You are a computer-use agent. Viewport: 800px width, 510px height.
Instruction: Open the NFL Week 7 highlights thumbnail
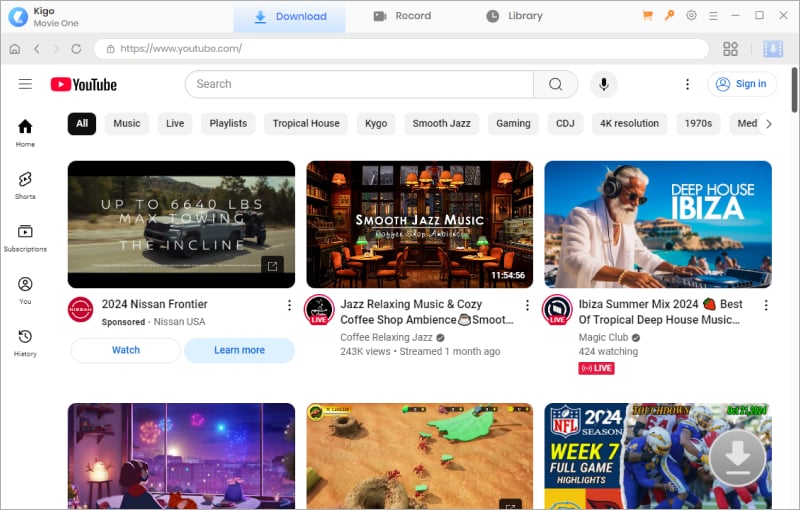(x=658, y=456)
